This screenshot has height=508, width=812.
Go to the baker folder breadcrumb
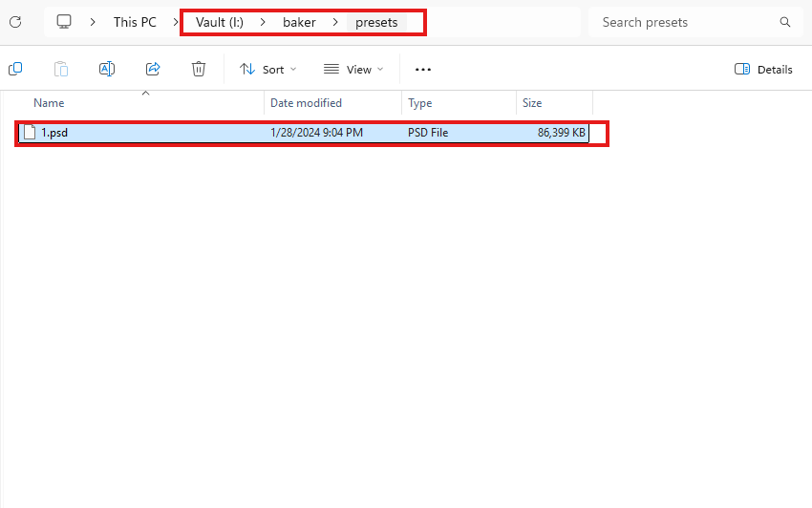point(299,22)
